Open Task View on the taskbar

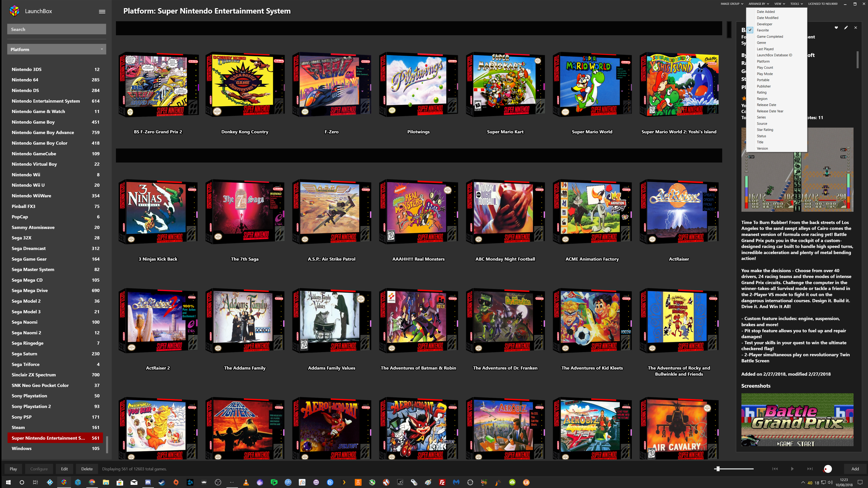35,482
